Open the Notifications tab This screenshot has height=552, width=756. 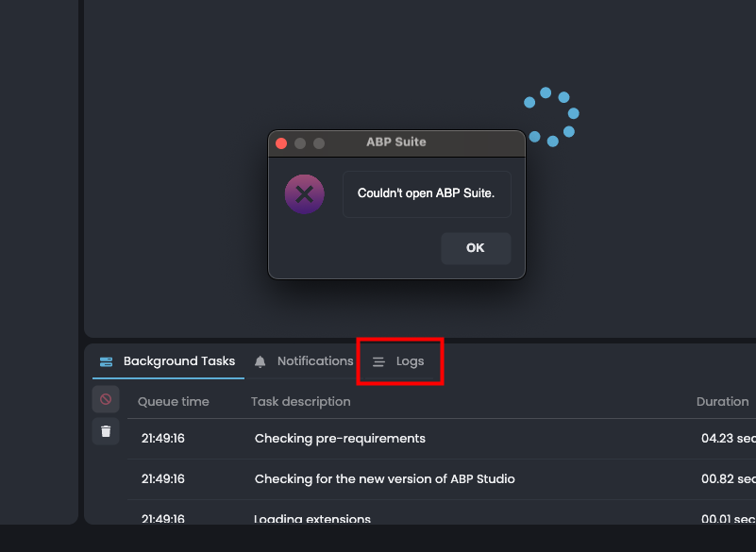coord(304,361)
